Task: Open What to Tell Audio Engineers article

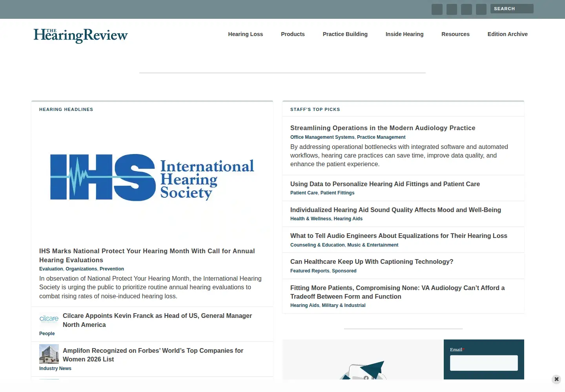Action: coord(399,236)
